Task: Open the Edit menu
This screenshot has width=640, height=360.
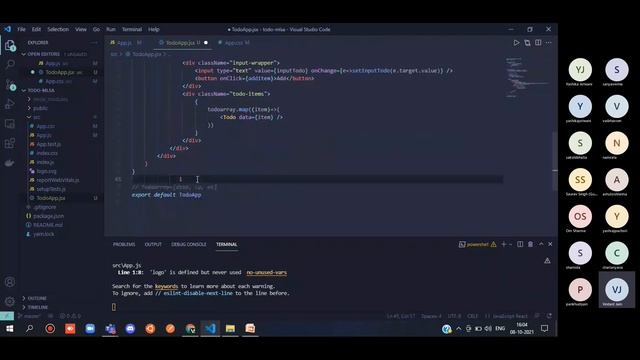Action: tap(36, 29)
